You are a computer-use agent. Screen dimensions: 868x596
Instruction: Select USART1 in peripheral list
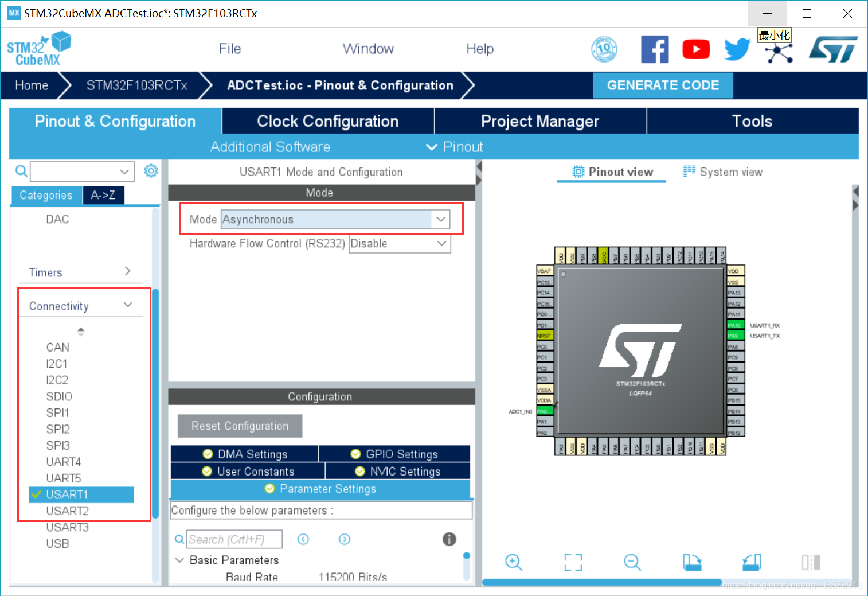pos(81,494)
